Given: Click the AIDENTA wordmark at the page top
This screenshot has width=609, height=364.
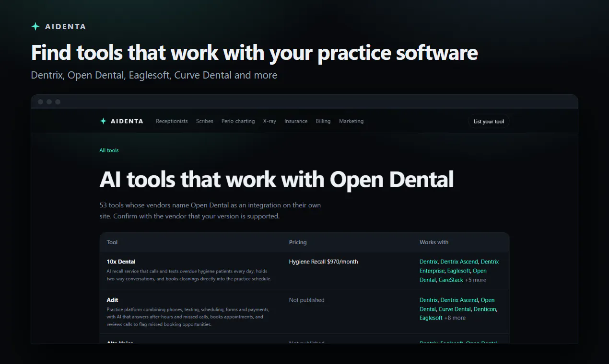Looking at the screenshot, I should coord(66,27).
